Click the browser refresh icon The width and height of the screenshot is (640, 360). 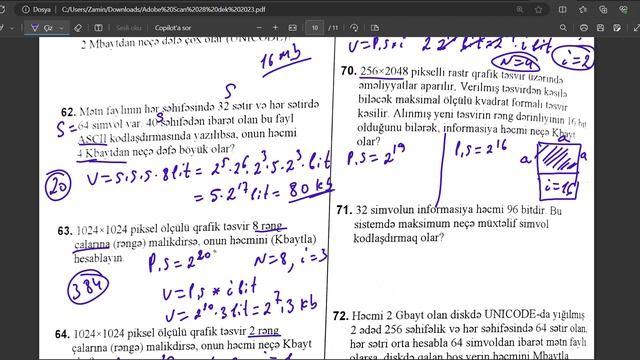(x=2, y=9)
